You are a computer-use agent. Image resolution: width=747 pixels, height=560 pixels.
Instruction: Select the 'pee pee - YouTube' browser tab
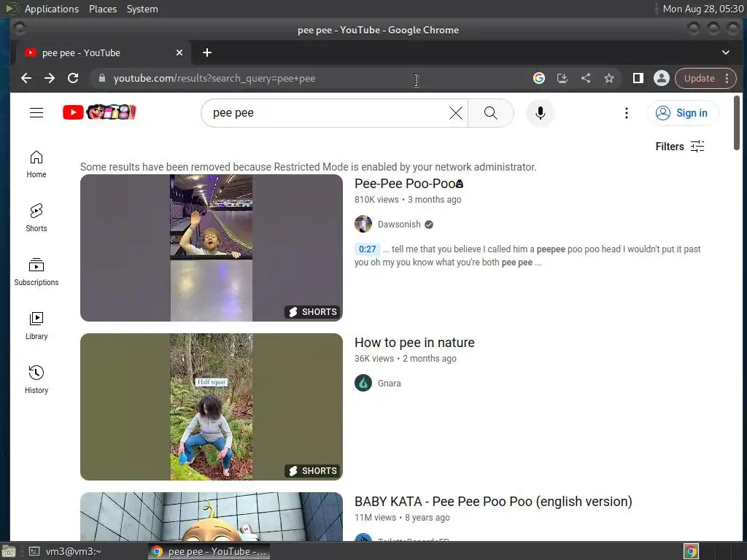(x=104, y=52)
